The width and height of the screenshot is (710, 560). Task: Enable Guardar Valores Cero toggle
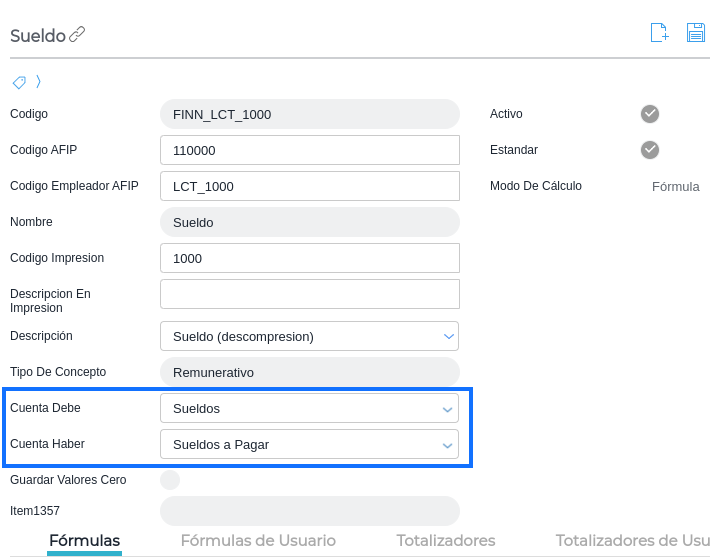(170, 480)
